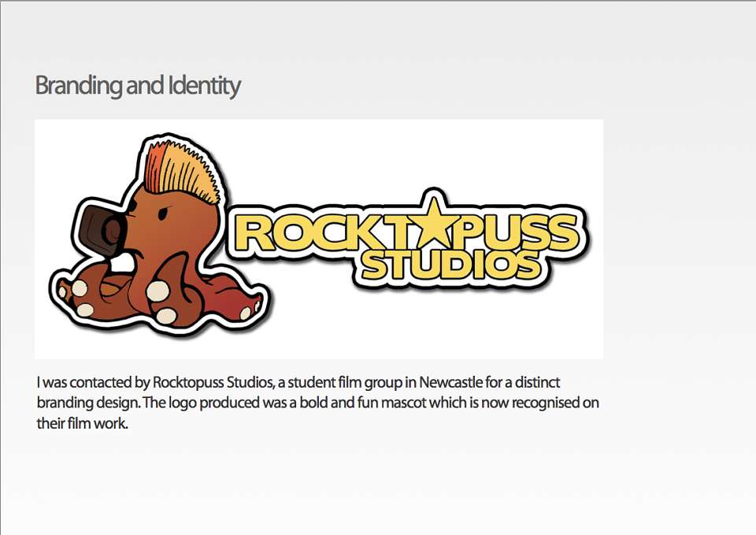Click the white sucker on the left tentacle

(x=80, y=288)
